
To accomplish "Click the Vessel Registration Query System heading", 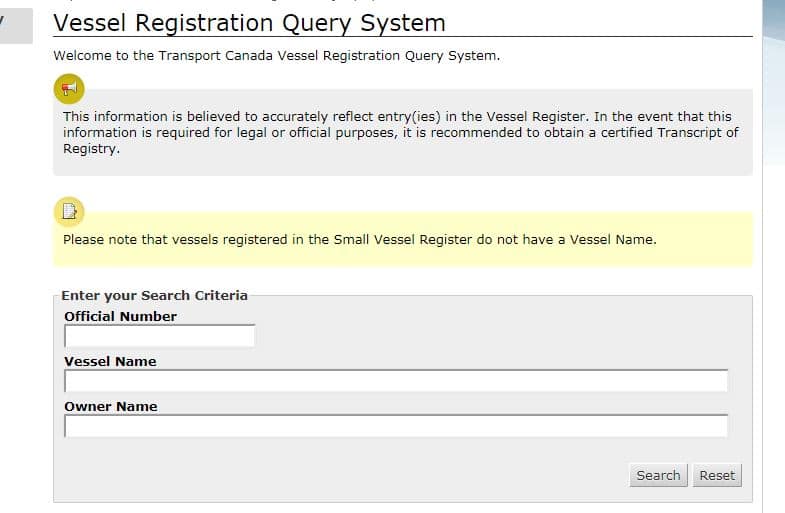I will pos(249,23).
